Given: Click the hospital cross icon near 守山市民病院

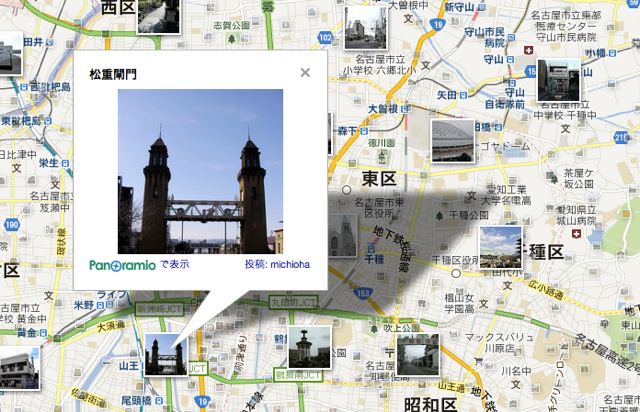Looking at the screenshot, I should point(529,50).
